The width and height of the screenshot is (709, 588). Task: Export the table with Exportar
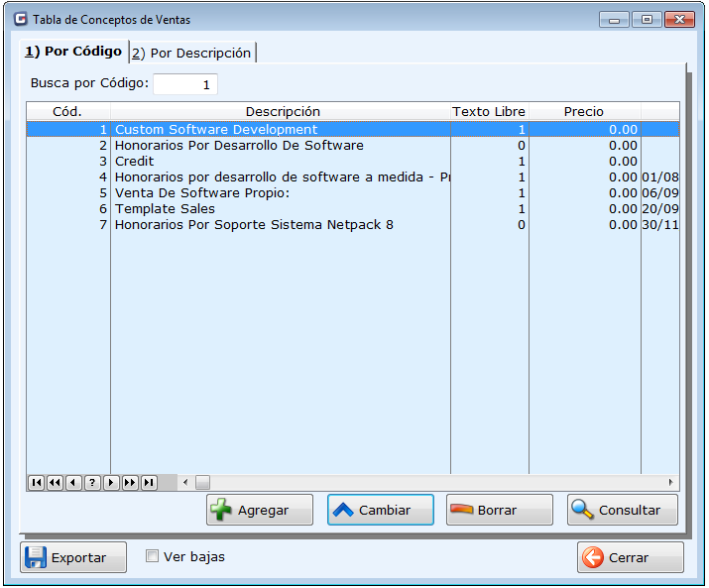click(x=73, y=557)
